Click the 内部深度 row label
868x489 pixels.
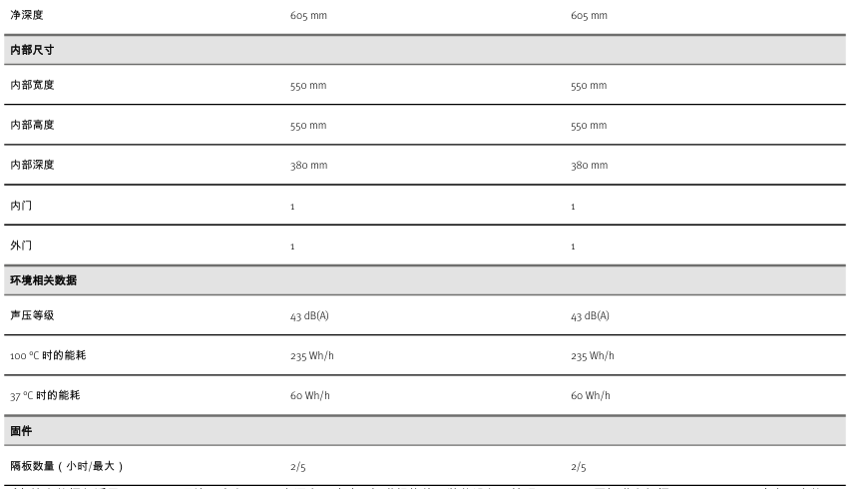[x=32, y=165]
